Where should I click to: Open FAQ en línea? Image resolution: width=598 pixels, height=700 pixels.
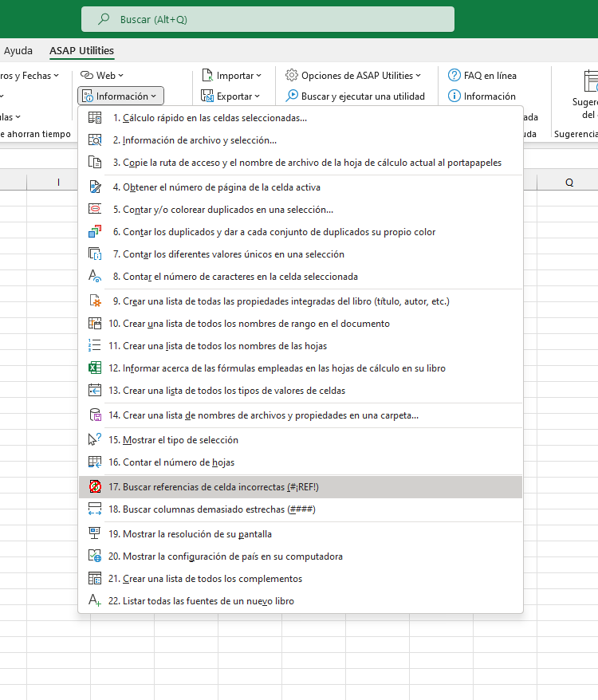pos(482,76)
